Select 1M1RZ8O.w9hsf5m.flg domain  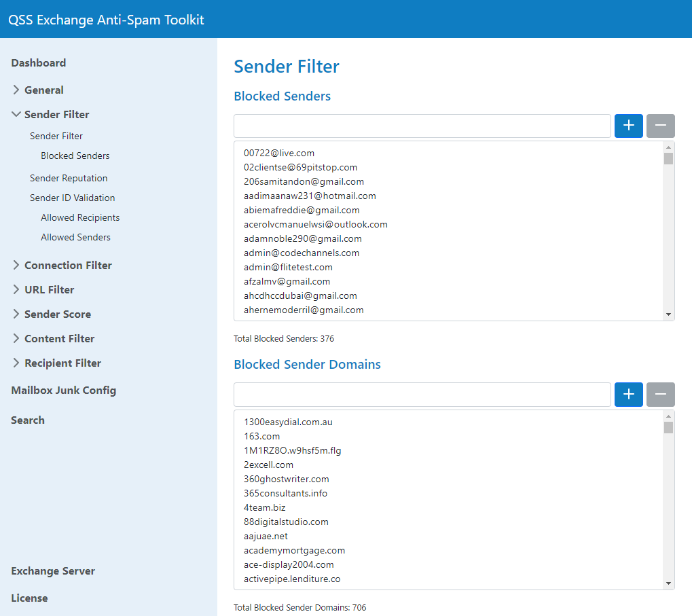tap(292, 450)
